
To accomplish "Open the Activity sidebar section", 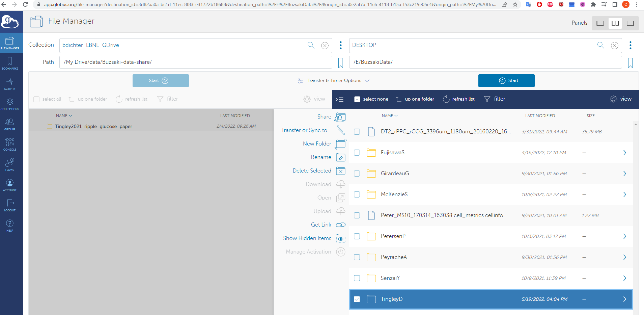I will coord(10,83).
